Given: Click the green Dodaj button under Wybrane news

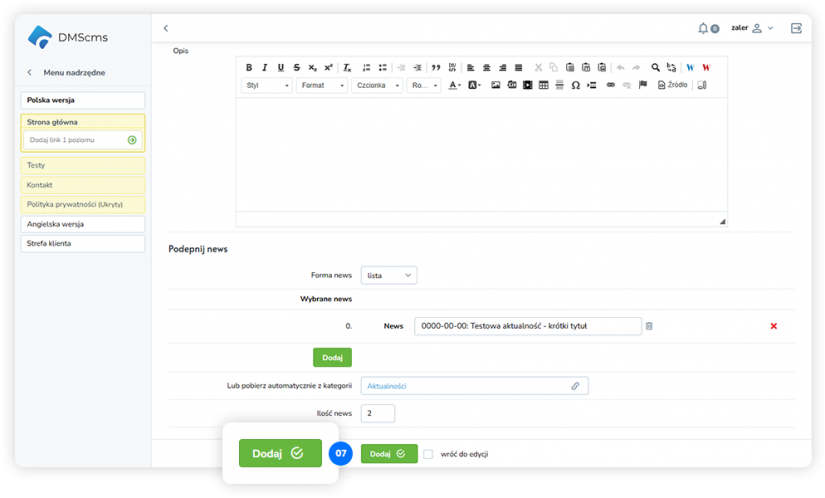Looking at the screenshot, I should pyautogui.click(x=332, y=357).
